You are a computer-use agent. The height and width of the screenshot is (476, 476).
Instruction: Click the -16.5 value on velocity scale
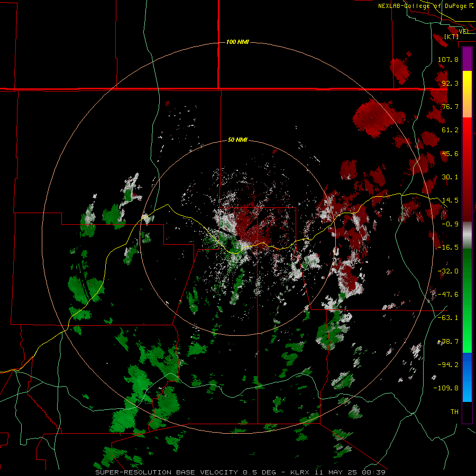click(448, 248)
